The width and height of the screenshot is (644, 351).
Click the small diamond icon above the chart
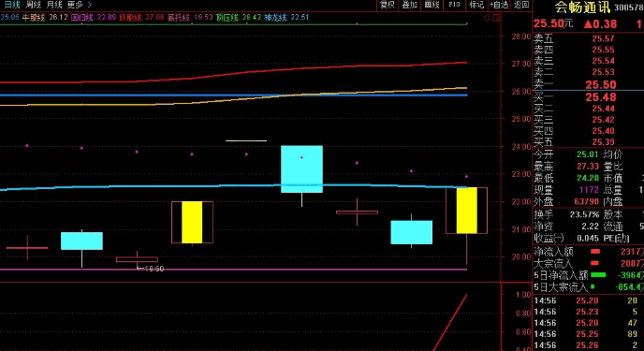(x=487, y=18)
